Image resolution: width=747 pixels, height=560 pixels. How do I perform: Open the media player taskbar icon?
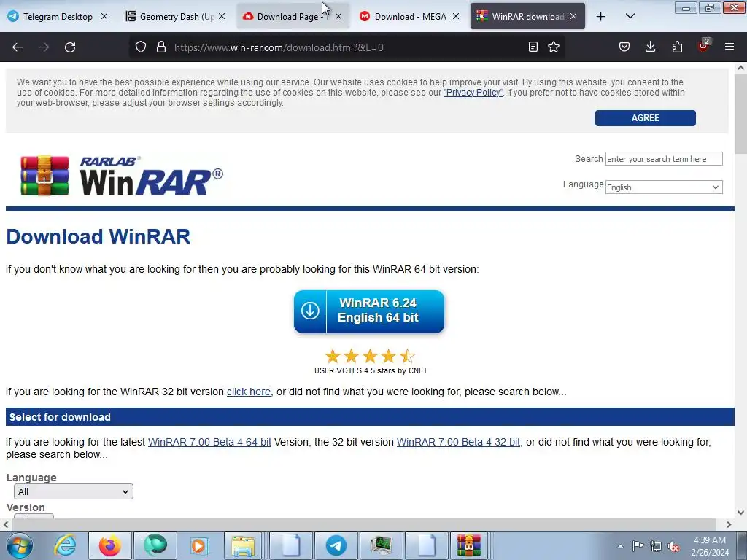(198, 545)
